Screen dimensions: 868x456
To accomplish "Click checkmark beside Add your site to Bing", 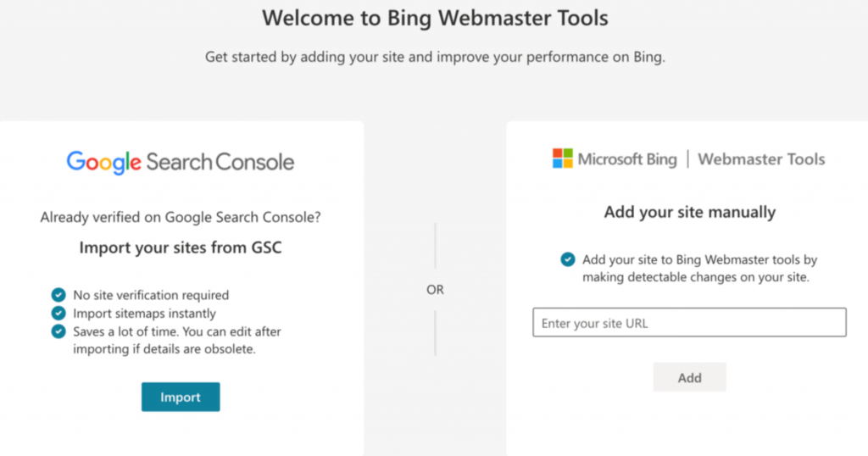I will tap(568, 260).
